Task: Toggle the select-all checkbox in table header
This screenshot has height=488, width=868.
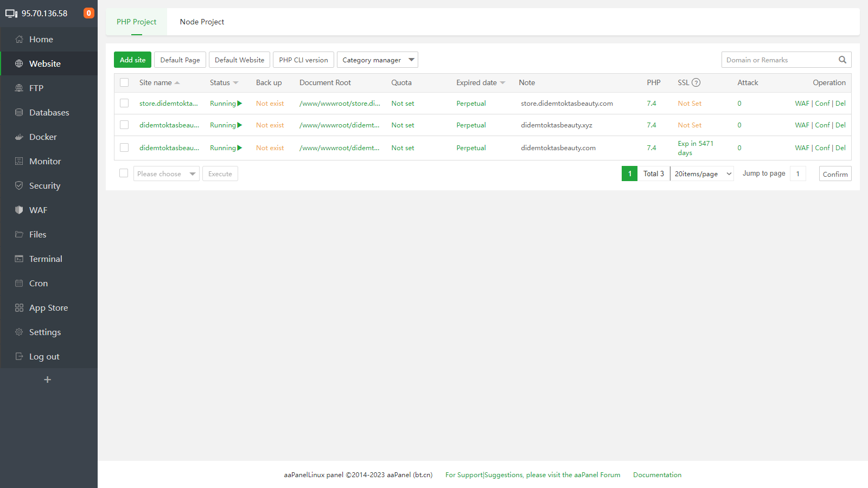Action: click(x=124, y=83)
